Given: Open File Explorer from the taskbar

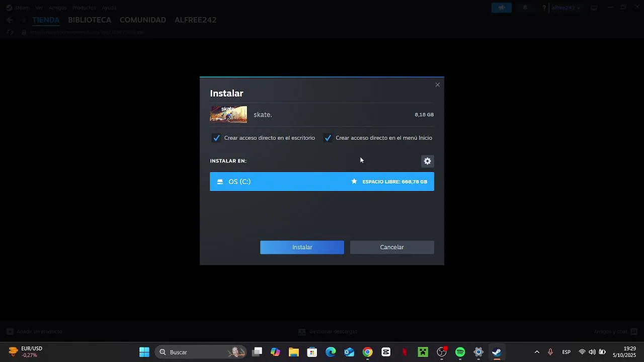Looking at the screenshot, I should click(x=294, y=352).
